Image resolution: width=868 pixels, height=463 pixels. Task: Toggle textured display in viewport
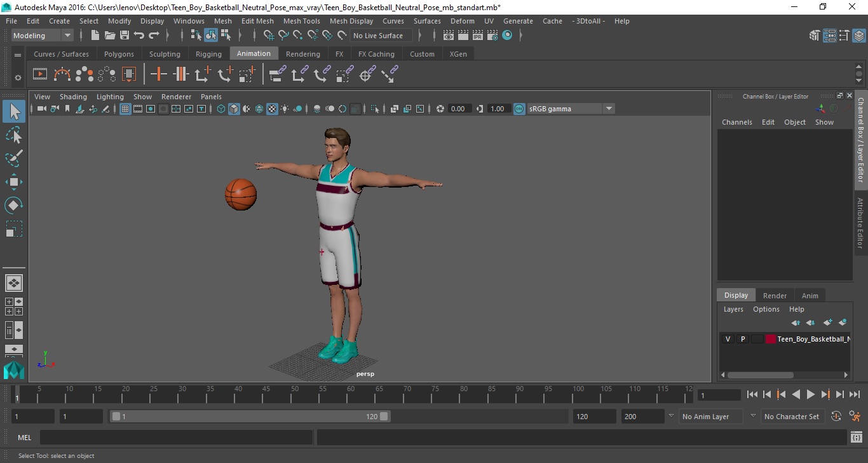(272, 109)
